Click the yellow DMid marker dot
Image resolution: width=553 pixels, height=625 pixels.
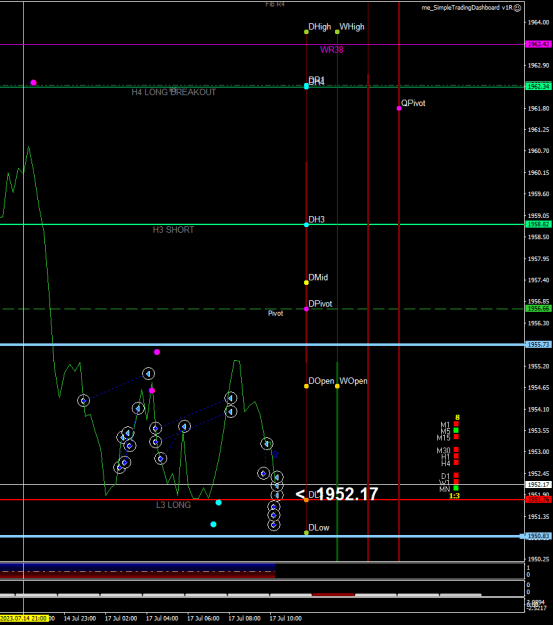click(x=306, y=283)
